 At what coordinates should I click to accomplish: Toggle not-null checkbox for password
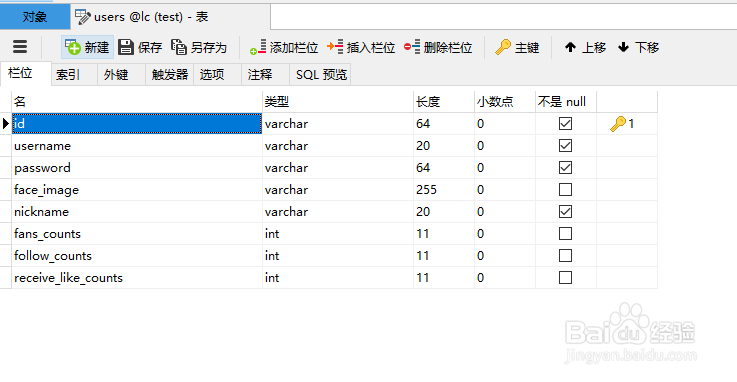tap(565, 168)
